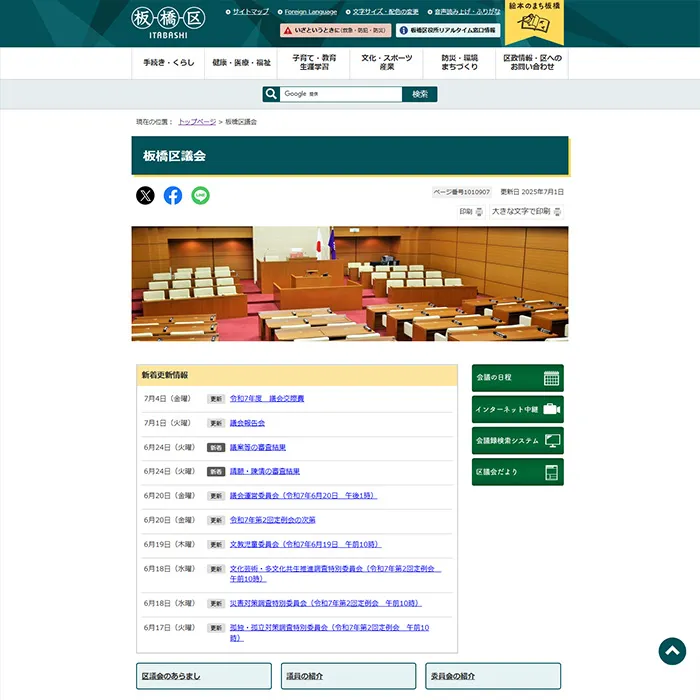
Task: Click the council chamber photo
Action: coord(350,284)
